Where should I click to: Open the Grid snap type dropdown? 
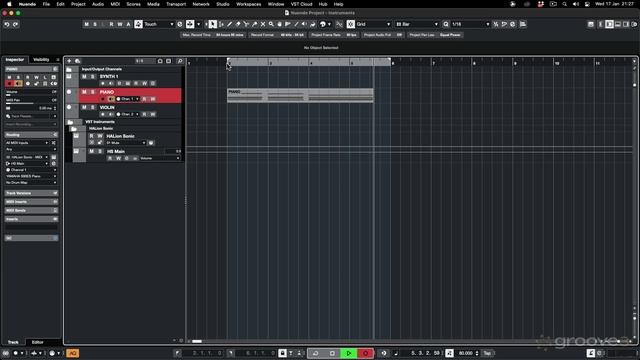click(373, 24)
